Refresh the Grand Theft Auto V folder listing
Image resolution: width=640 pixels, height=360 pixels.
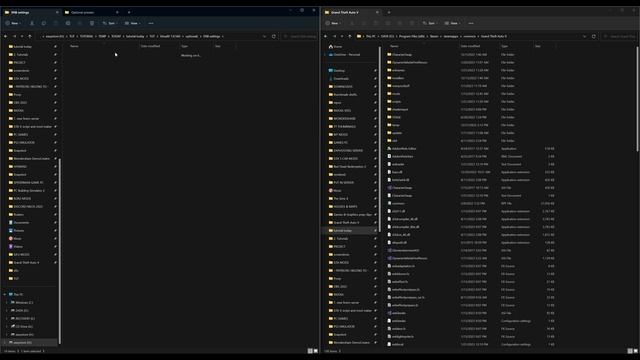(x=593, y=36)
